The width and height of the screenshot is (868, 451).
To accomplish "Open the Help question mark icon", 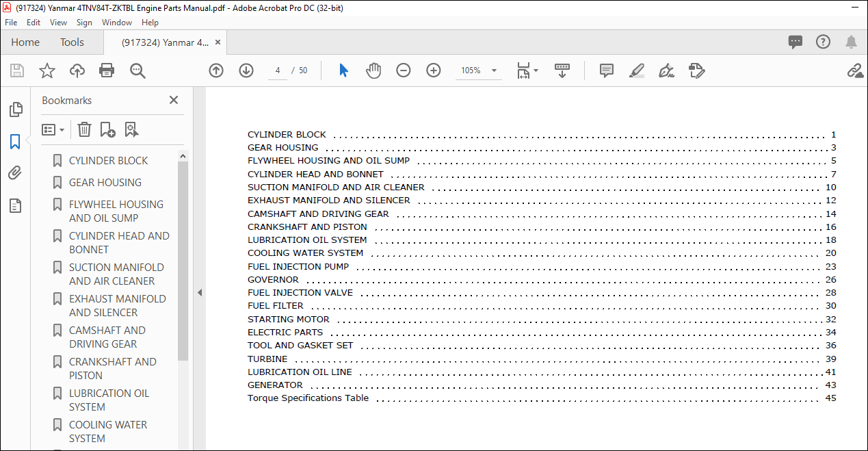I will pyautogui.click(x=823, y=42).
